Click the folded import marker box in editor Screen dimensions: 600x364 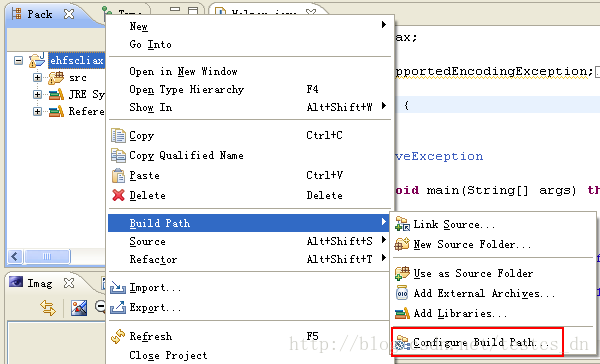(598, 71)
